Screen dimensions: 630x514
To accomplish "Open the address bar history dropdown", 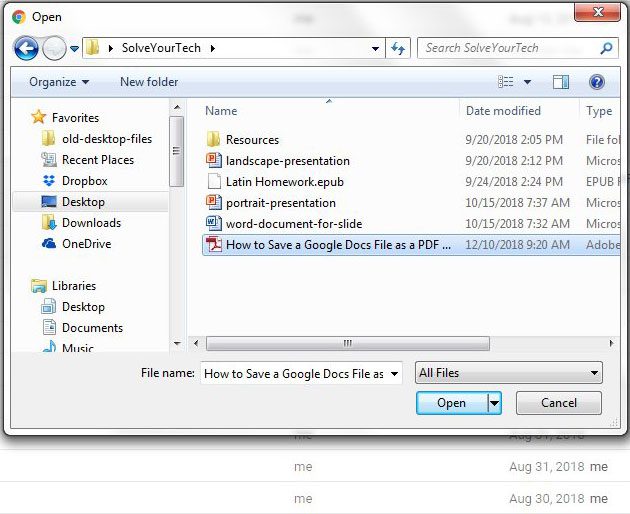I will [x=375, y=49].
